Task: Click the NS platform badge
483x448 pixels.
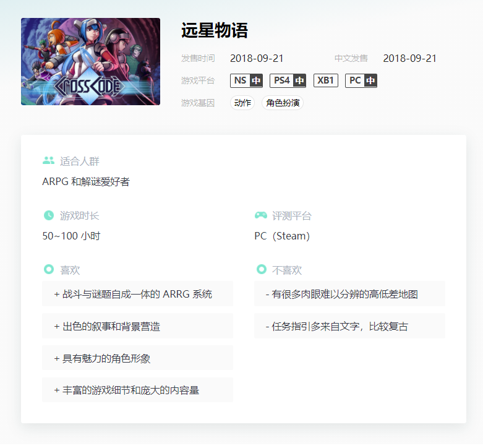Action: point(246,80)
